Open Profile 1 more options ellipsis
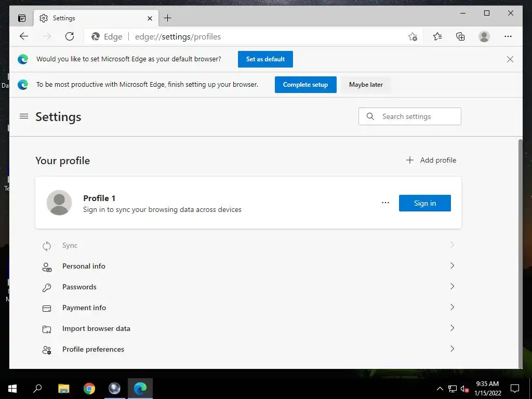Image resolution: width=532 pixels, height=399 pixels. point(385,203)
